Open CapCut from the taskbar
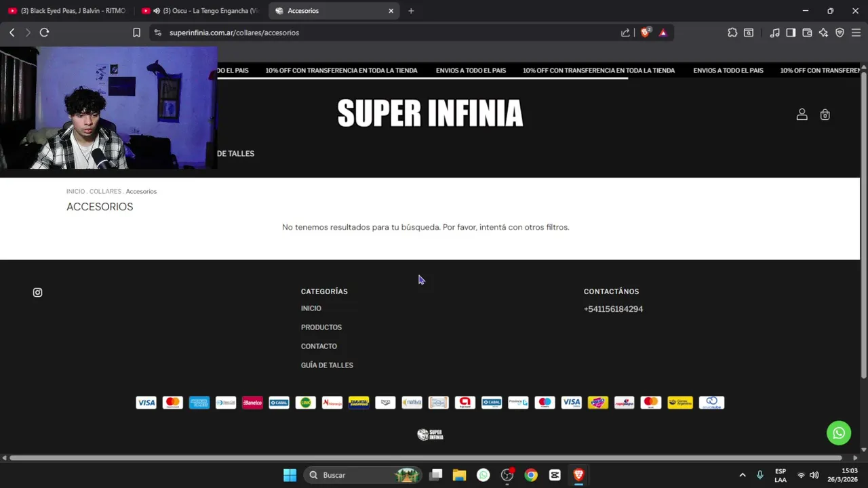 (x=555, y=475)
